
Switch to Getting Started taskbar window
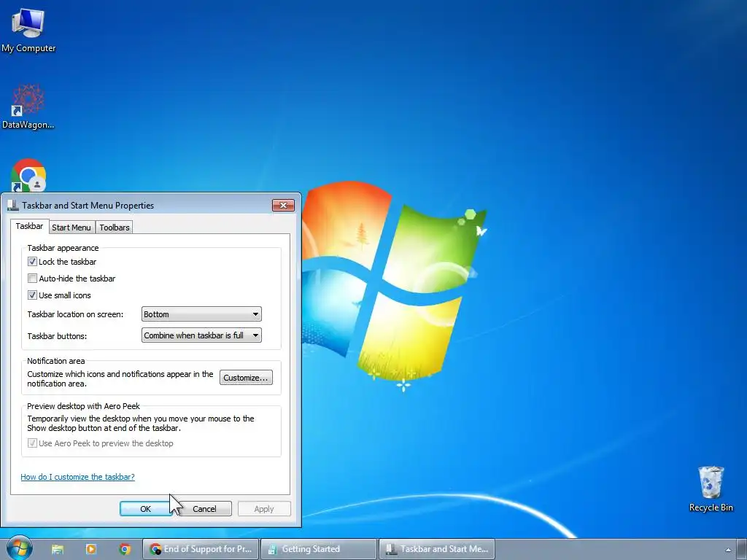(319, 549)
